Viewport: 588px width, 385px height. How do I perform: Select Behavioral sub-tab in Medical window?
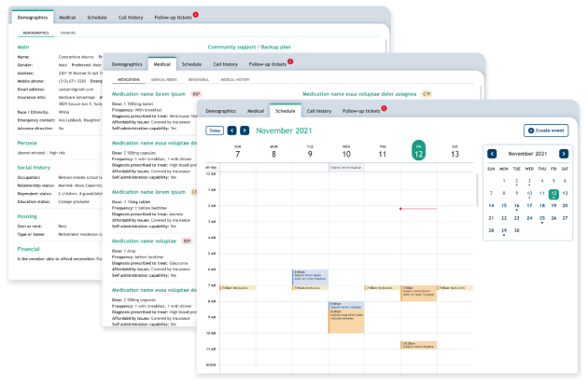199,79
